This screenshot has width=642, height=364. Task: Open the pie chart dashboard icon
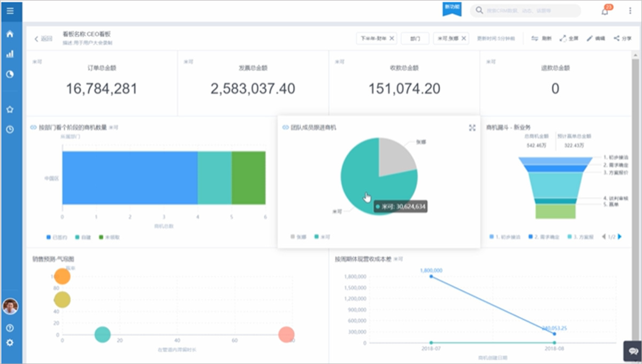(x=10, y=74)
